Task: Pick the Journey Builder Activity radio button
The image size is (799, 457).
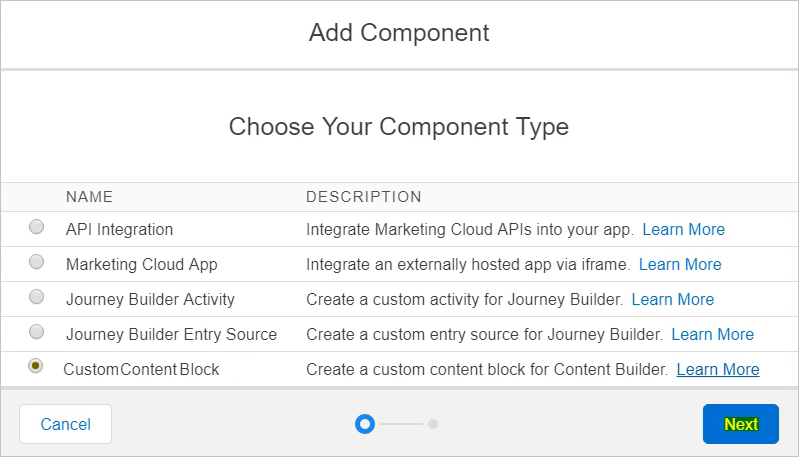Action: (36, 297)
